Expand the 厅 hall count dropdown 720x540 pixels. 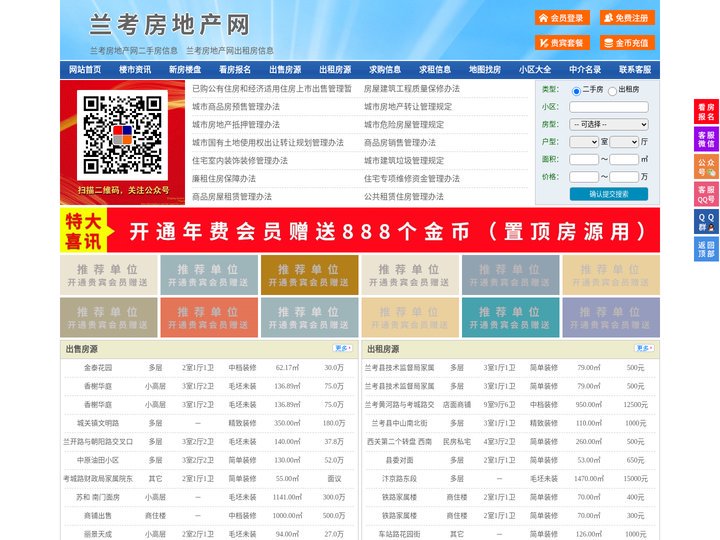point(624,142)
